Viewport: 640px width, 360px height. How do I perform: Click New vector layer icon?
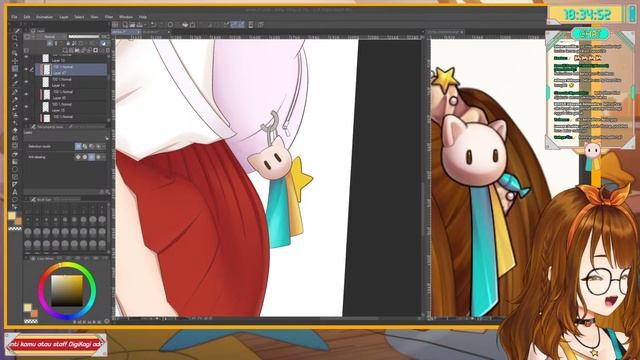tap(71, 50)
